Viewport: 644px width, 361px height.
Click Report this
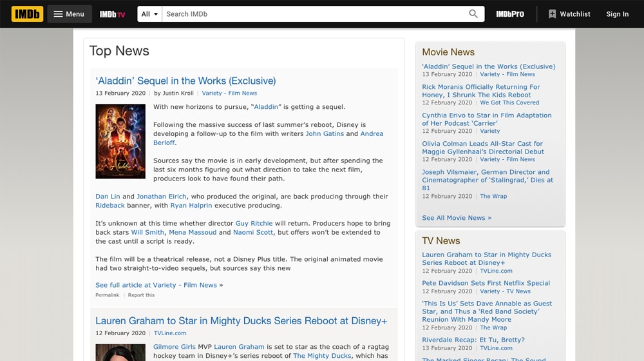[x=141, y=295]
